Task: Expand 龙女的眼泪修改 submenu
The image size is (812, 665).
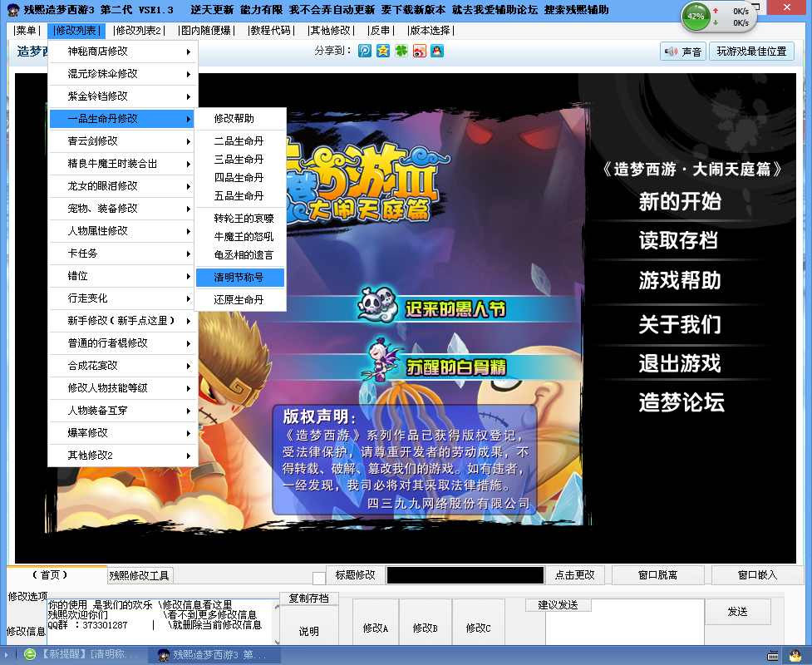Action: (123, 186)
